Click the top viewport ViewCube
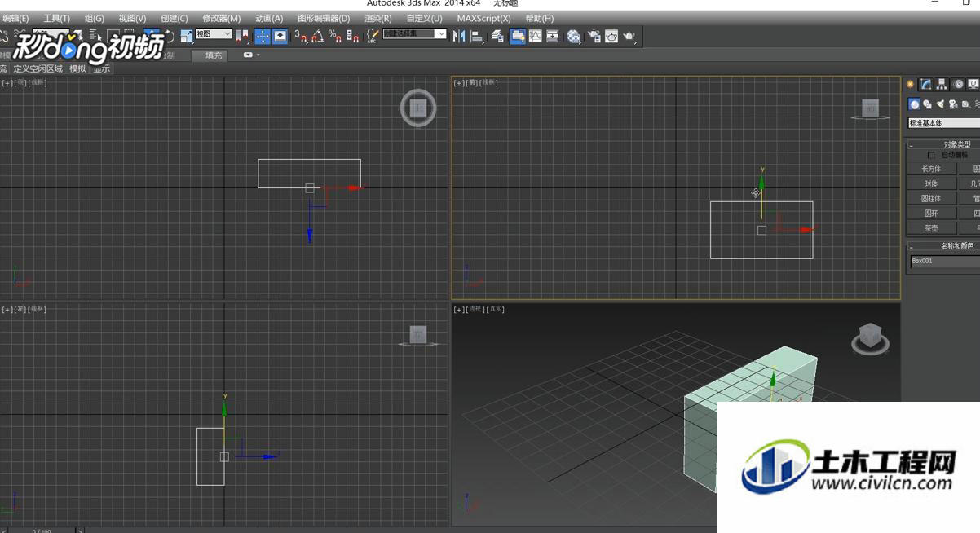 pos(418,108)
